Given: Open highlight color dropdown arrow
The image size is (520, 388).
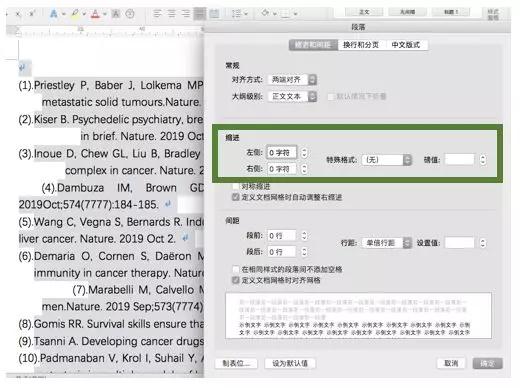Looking at the screenshot, I should click(84, 14).
